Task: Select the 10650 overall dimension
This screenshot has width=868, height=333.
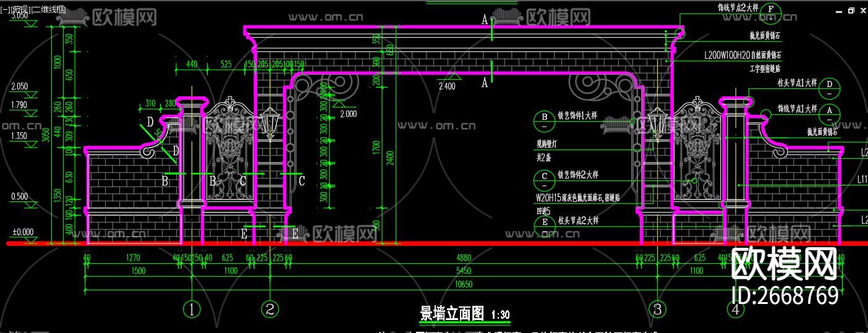Action: point(463,284)
